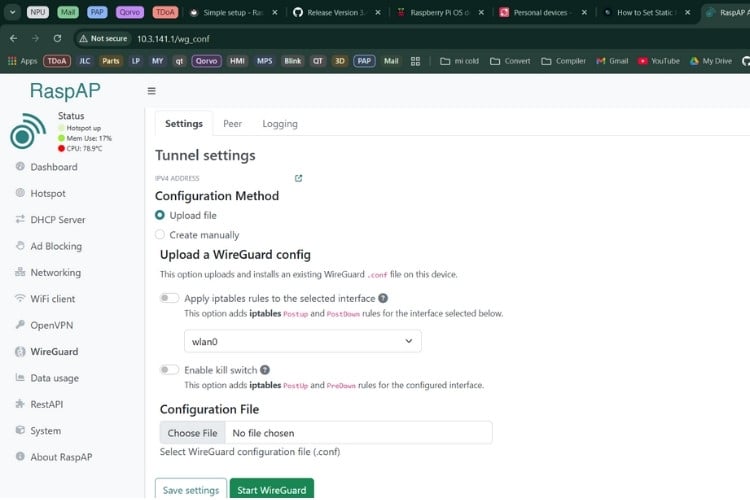Screen dimensions: 750x500
Task: Open the Apps grid in bookmarks bar
Action: point(22,61)
